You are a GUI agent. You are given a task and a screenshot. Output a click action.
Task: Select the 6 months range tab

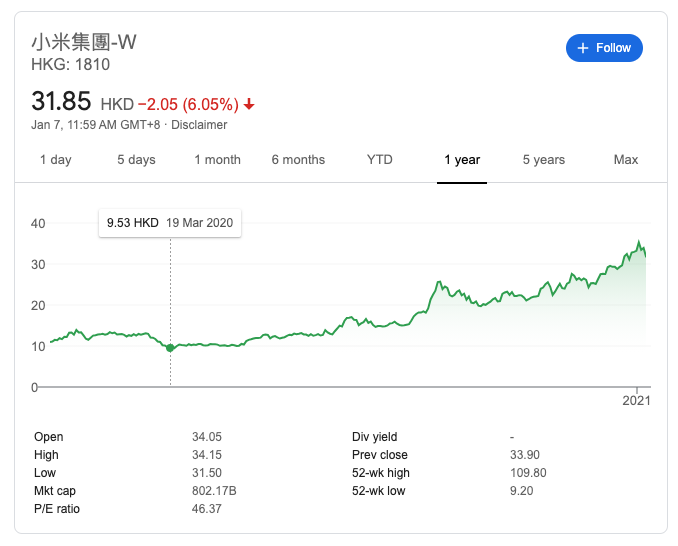tap(298, 160)
